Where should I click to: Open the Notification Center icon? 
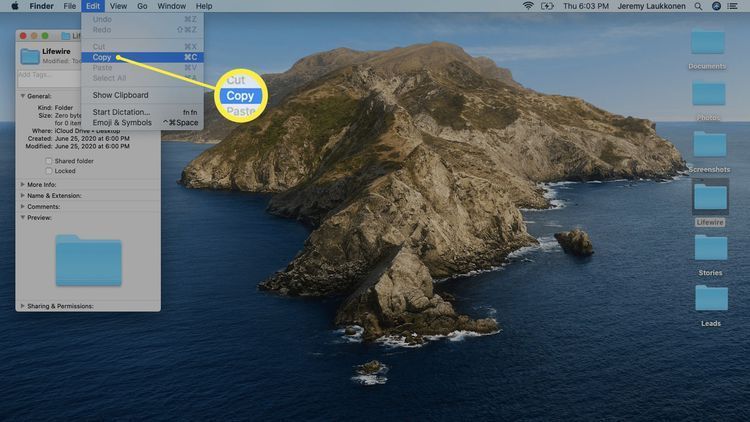click(x=735, y=6)
